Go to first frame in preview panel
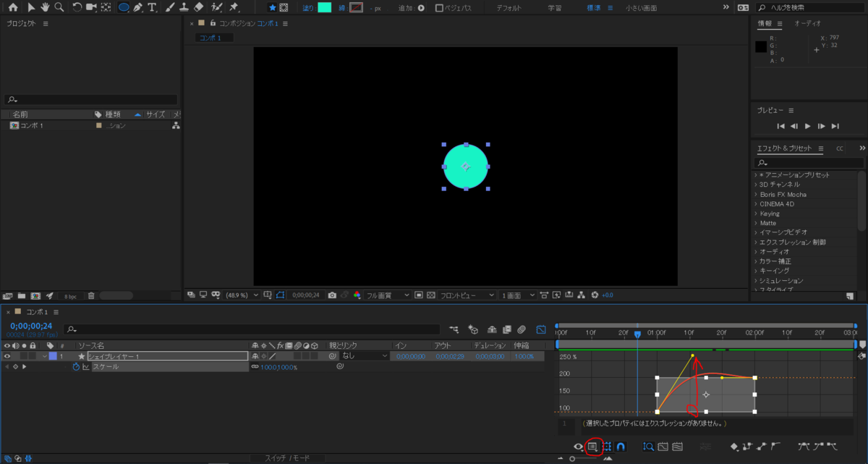Image resolution: width=868 pixels, height=464 pixels. 780,126
